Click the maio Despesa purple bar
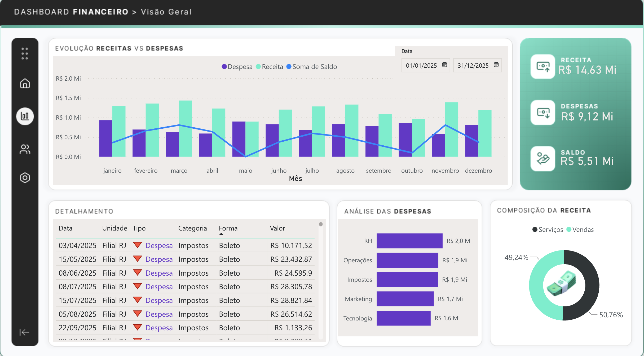 pos(239,139)
